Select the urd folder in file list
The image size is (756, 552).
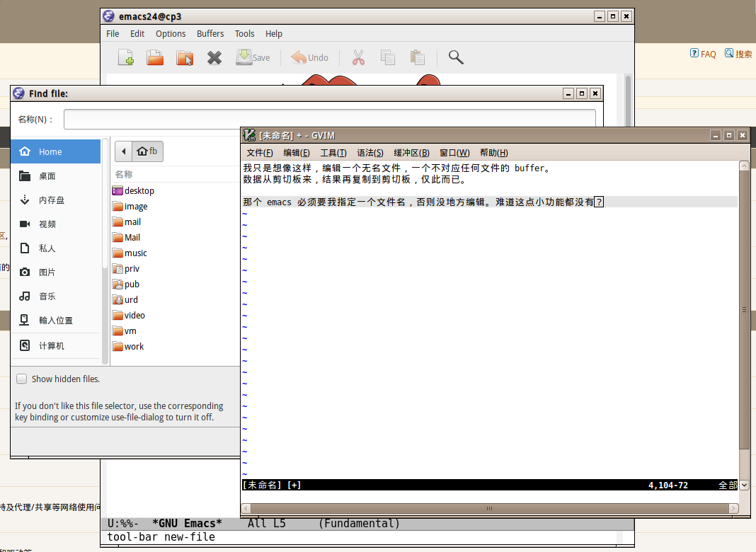[125, 300]
